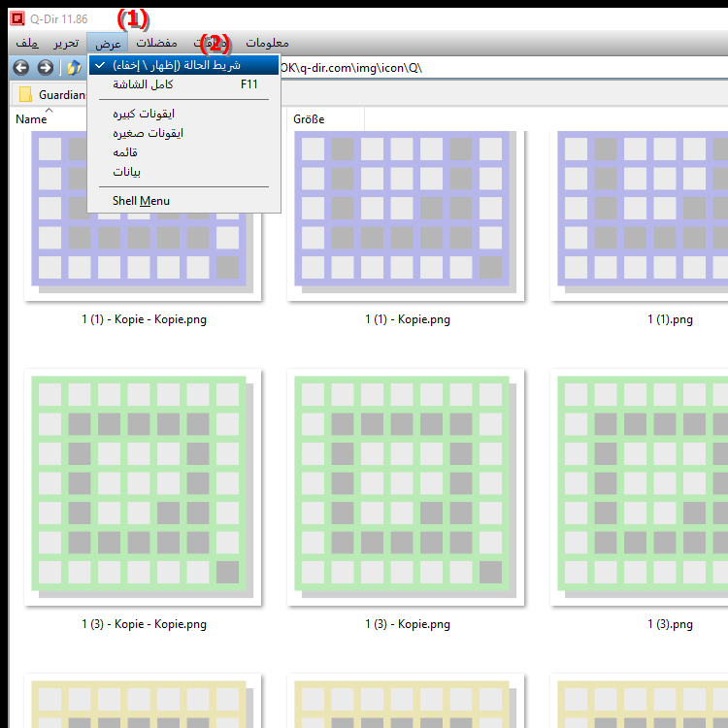
Task: Click file name label 1 (1) - Kopie.png
Action: pos(407,319)
